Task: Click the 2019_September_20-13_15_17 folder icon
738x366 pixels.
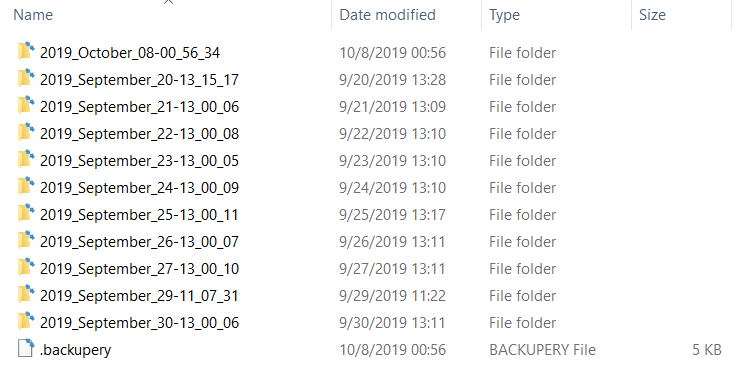Action: 26,78
